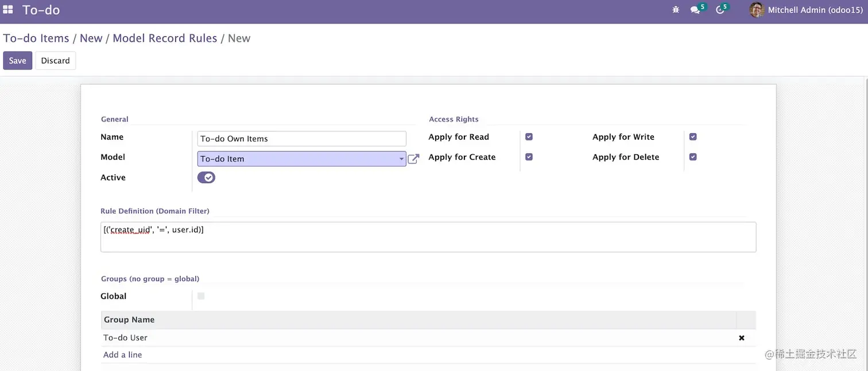Discard the changes
Screen dimensions: 868x371
55,60
